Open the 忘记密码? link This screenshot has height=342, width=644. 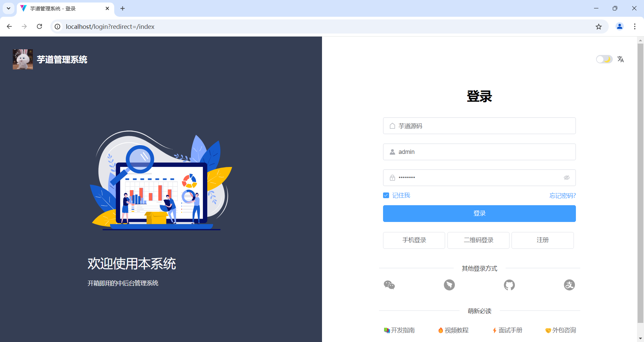point(562,195)
